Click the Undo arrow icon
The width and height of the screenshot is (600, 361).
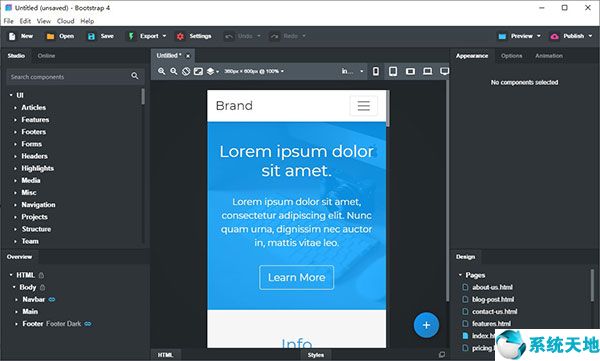[229, 36]
